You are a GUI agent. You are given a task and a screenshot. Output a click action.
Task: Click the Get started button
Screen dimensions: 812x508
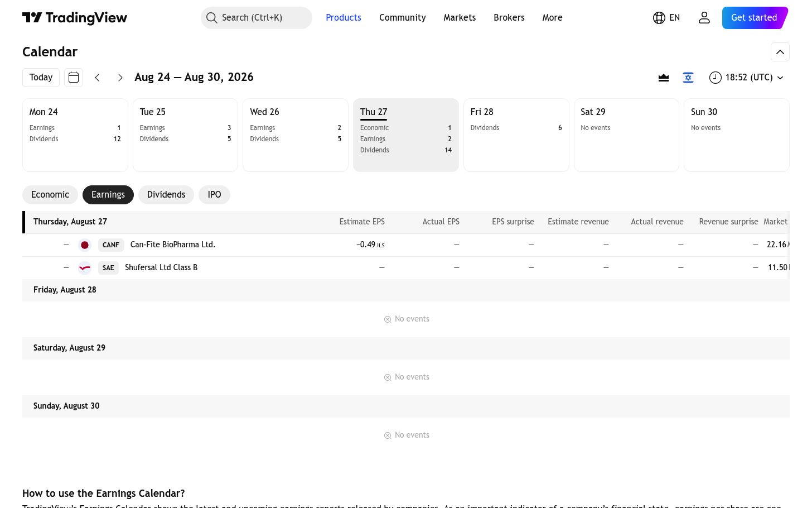[755, 18]
